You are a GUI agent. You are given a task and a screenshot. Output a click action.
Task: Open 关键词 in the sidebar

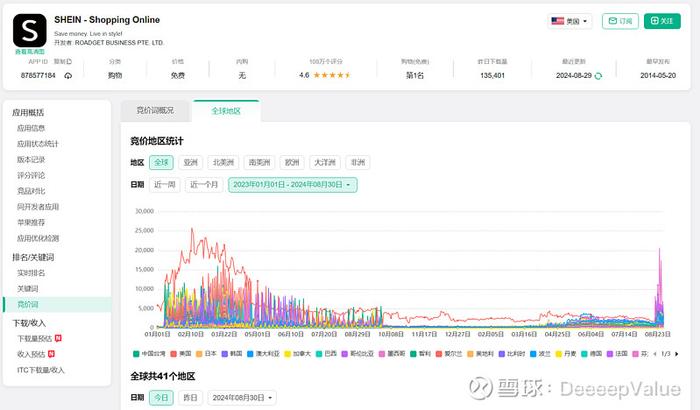[x=28, y=289]
